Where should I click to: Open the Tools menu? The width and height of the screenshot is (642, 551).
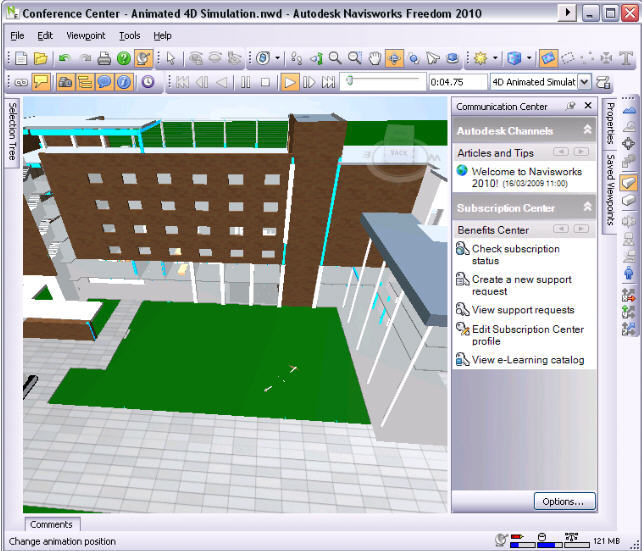[x=129, y=36]
